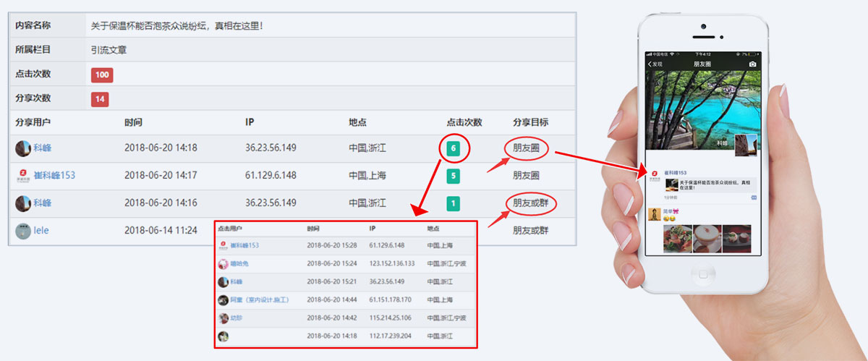Click 点击次数 column header in share table
This screenshot has height=361, width=868.
pyautogui.click(x=464, y=122)
